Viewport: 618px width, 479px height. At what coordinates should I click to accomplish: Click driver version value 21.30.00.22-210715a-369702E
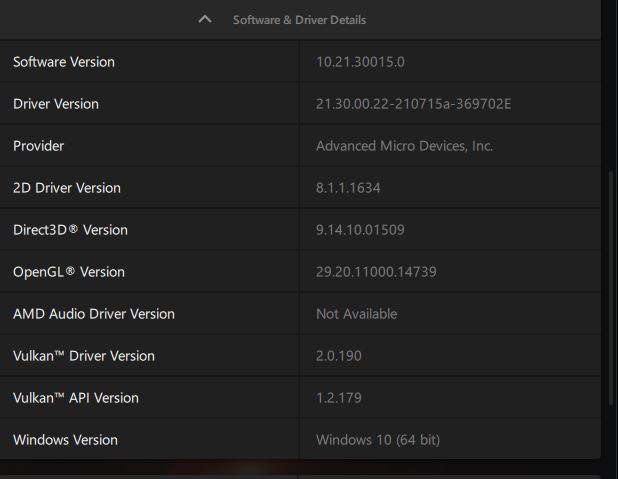tap(413, 104)
